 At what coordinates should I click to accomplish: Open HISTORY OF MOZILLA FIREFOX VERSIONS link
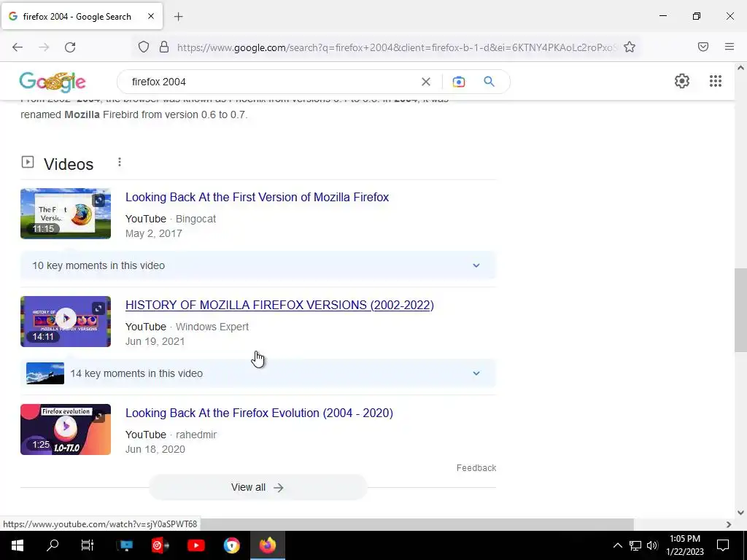[279, 306]
